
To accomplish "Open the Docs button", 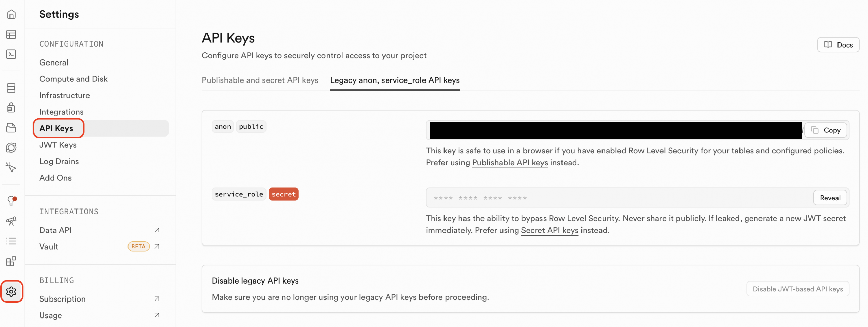I will 838,45.
